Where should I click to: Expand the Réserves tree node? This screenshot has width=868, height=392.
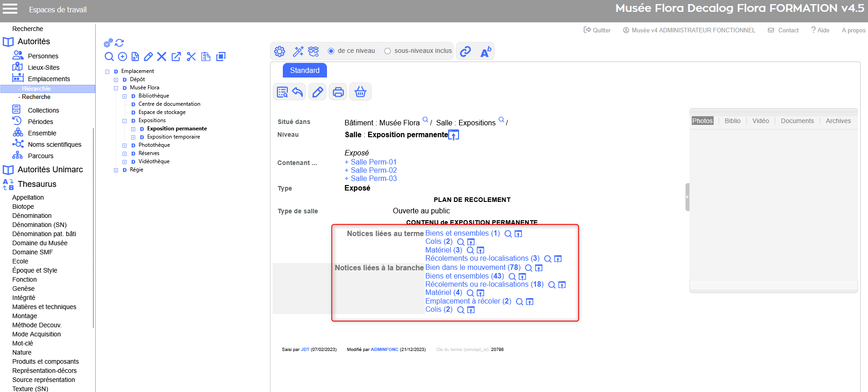tap(124, 154)
